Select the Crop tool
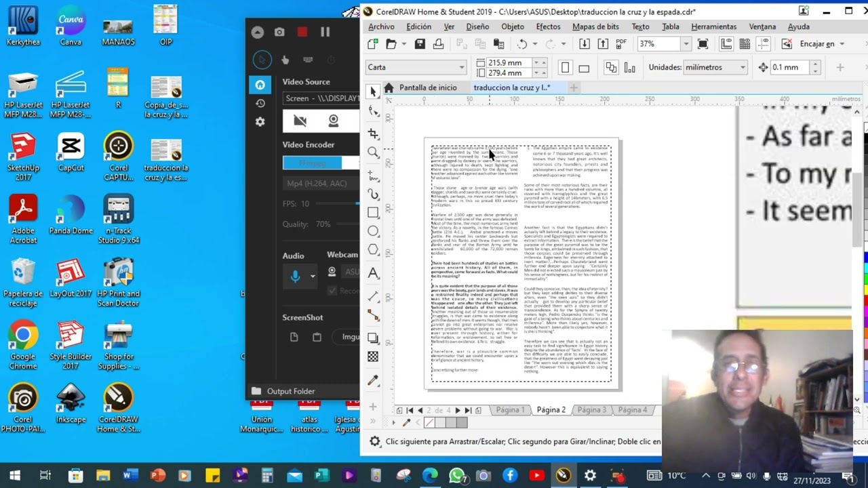The width and height of the screenshot is (868, 488). 373,134
